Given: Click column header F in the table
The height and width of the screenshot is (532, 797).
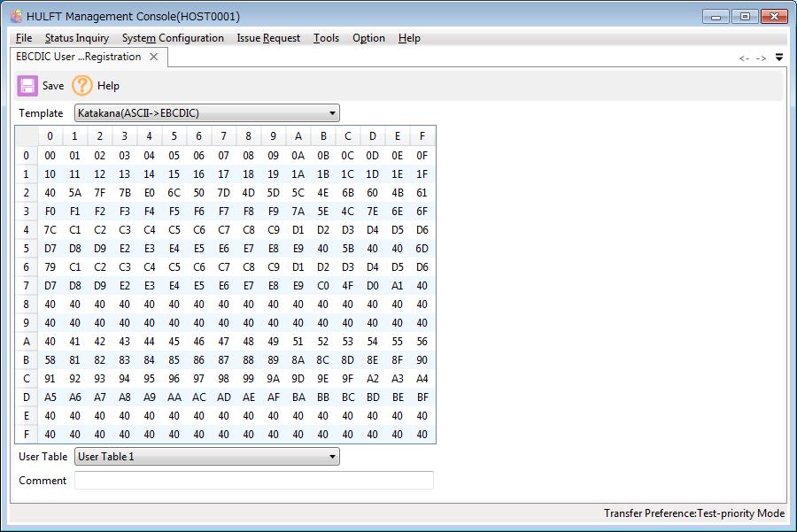Looking at the screenshot, I should click(x=422, y=136).
